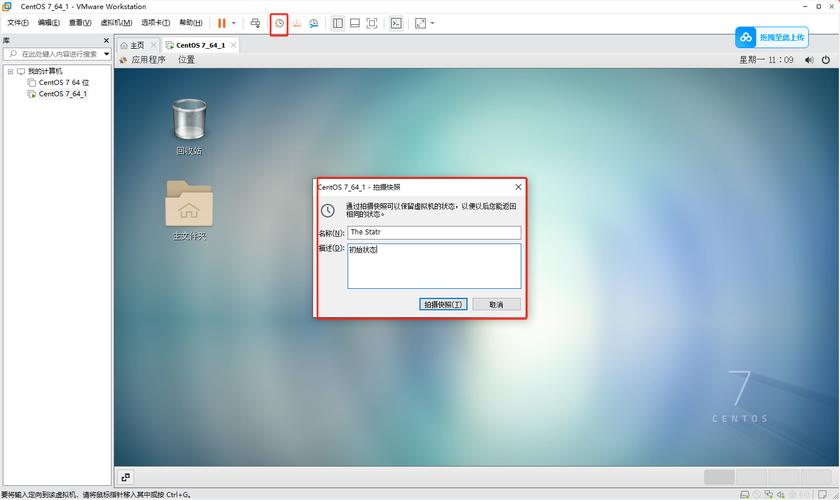The height and width of the screenshot is (500, 840).
Task: Close the CentOS 7_64_1 tab
Action: (x=234, y=45)
